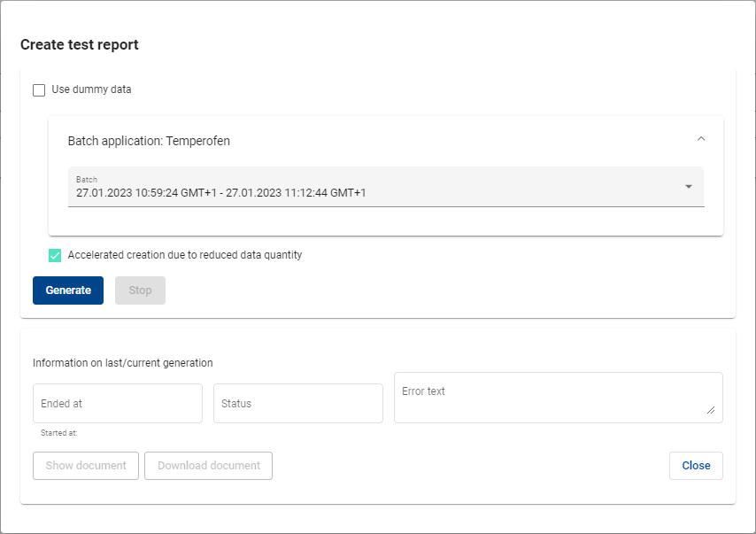The width and height of the screenshot is (756, 534).
Task: Focus the Ended at field
Action: 118,404
